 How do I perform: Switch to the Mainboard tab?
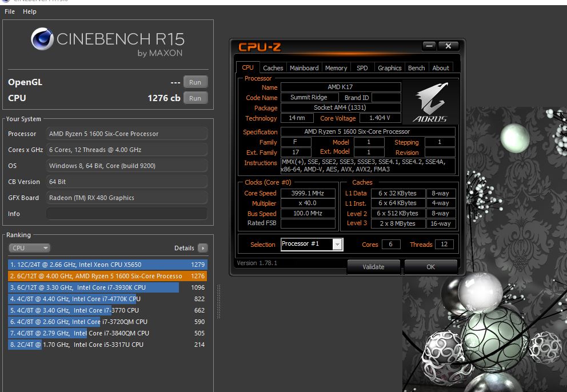[x=304, y=68]
